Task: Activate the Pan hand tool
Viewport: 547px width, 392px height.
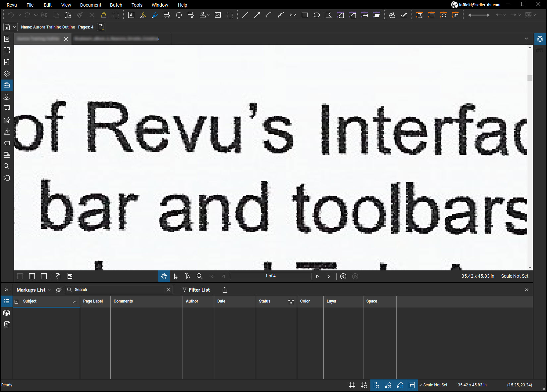Action: (x=164, y=276)
